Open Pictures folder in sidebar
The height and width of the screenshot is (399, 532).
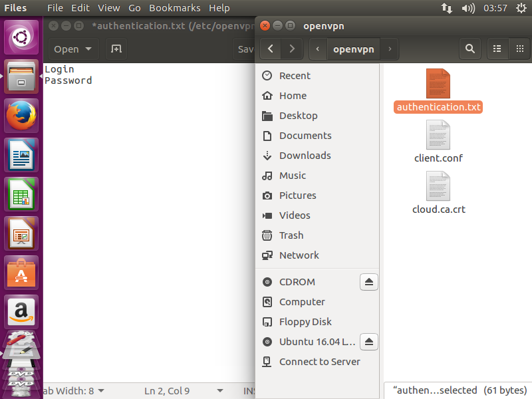[317, 196]
